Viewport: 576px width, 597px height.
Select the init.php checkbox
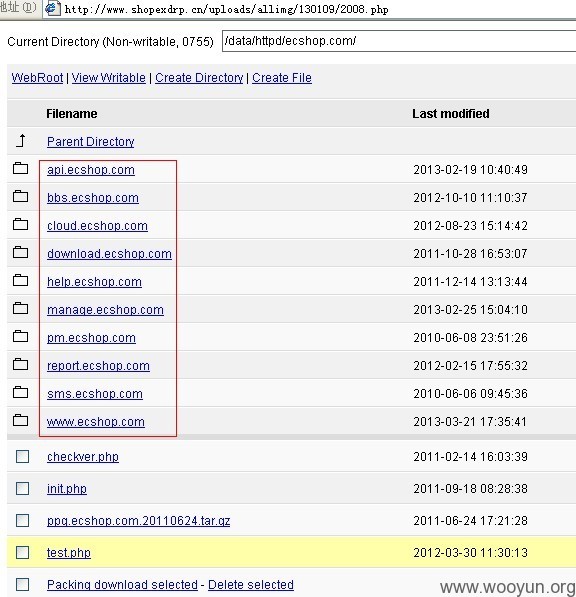22,488
